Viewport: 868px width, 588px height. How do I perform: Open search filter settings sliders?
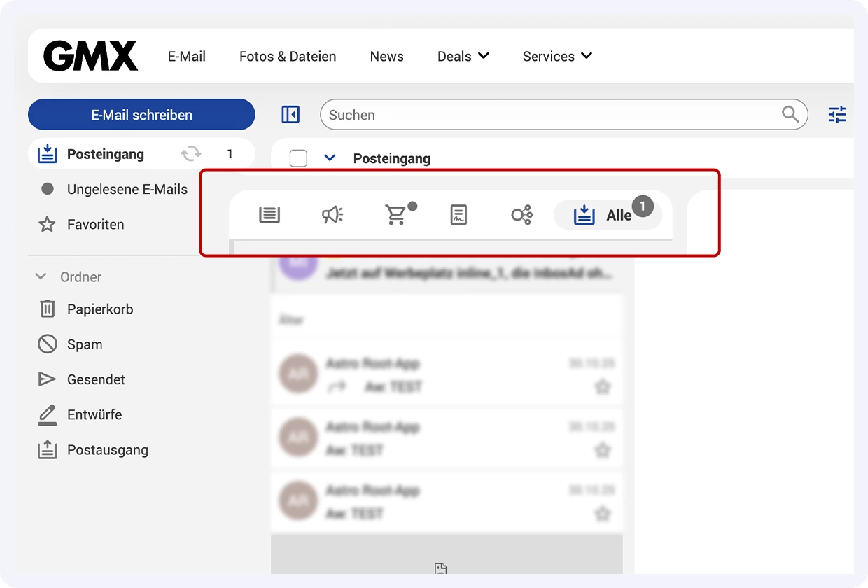[837, 114]
